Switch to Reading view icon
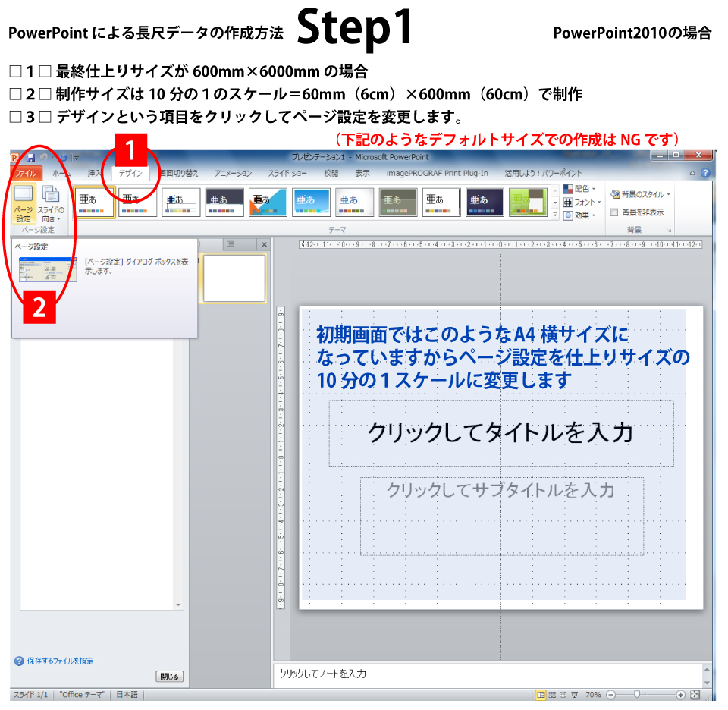 pos(563,695)
